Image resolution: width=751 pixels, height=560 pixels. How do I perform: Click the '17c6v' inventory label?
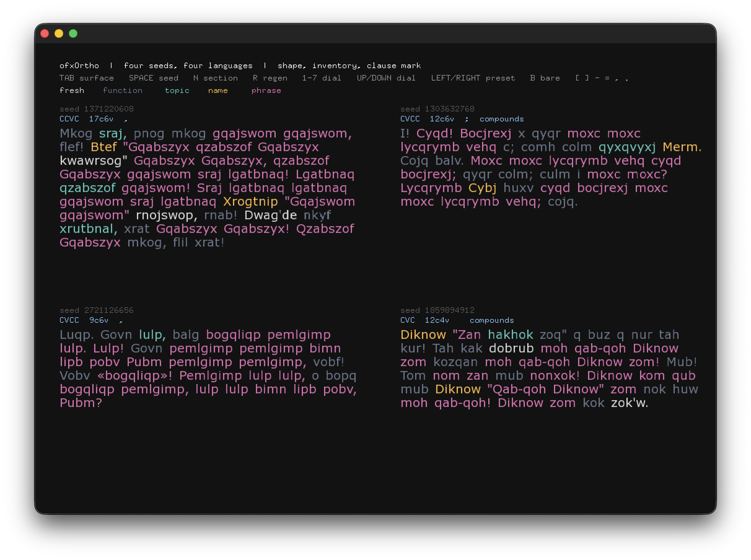[x=101, y=119]
